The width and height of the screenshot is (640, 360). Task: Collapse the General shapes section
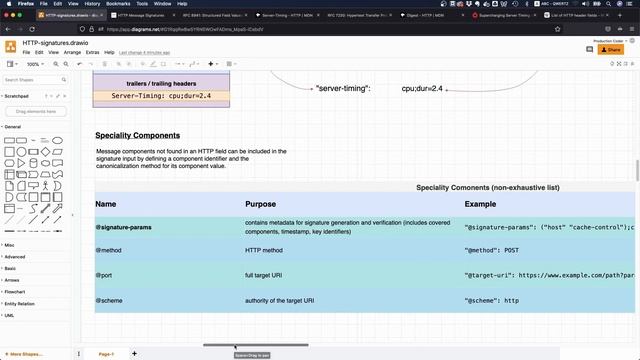point(12,127)
